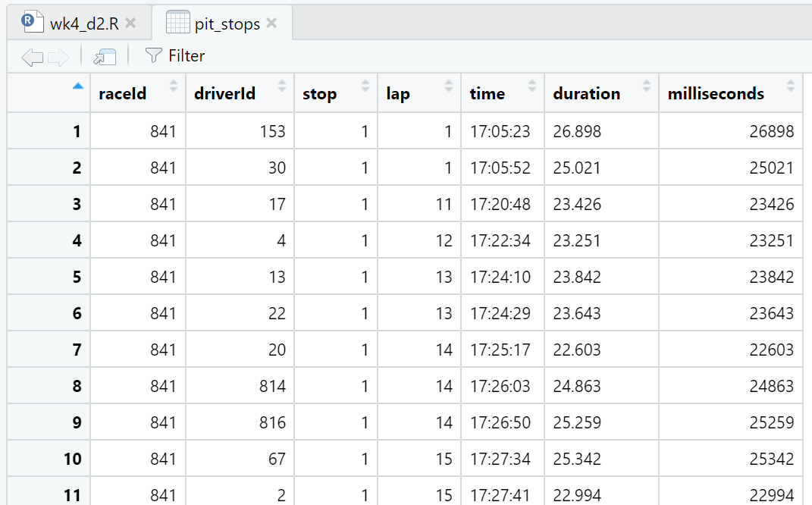Screen dimensions: 812x505
Task: Sort table by stop column arrows
Action: (x=365, y=86)
